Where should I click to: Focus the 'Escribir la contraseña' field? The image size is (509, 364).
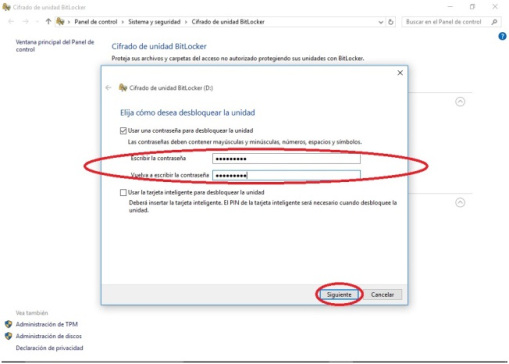(x=286, y=159)
